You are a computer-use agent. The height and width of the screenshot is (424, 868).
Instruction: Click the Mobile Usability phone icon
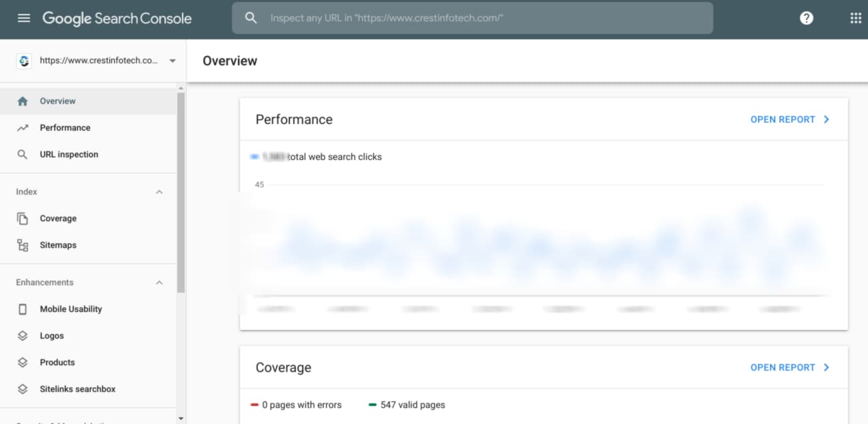[23, 309]
